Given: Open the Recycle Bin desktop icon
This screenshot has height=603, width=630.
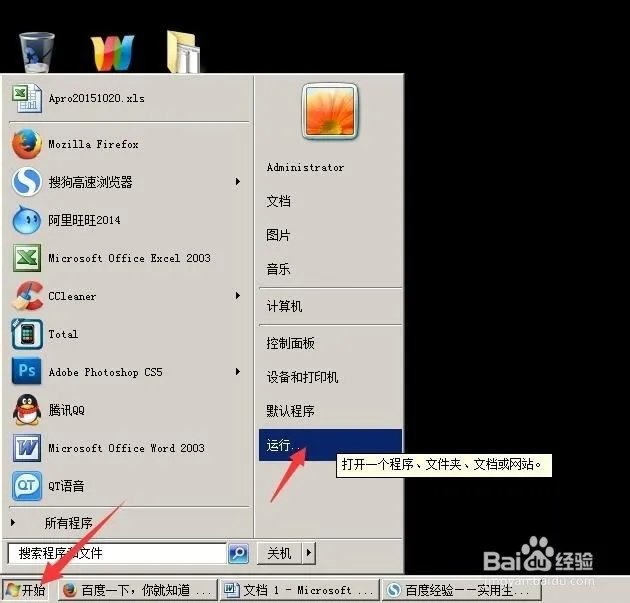Looking at the screenshot, I should (x=37, y=52).
